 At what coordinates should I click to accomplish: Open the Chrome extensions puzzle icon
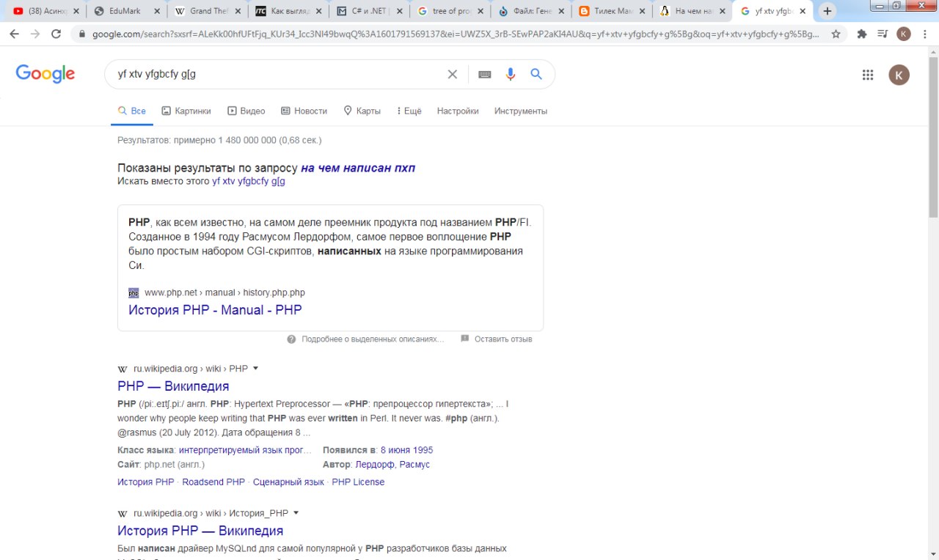click(862, 34)
